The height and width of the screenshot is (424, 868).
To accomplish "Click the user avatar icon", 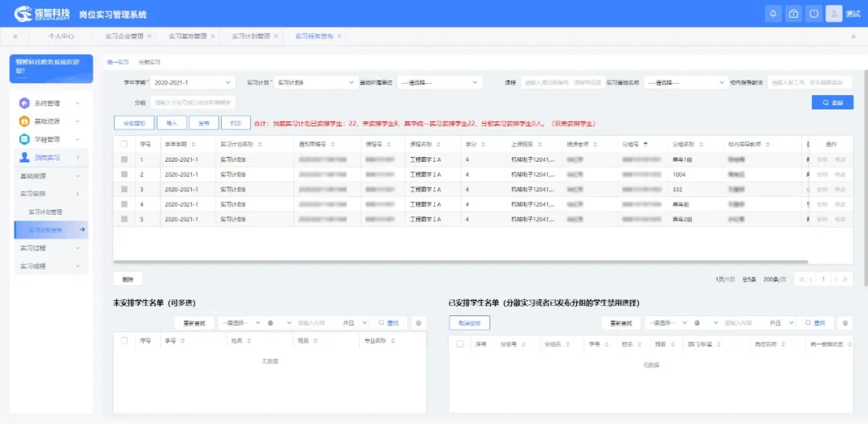I will [833, 14].
